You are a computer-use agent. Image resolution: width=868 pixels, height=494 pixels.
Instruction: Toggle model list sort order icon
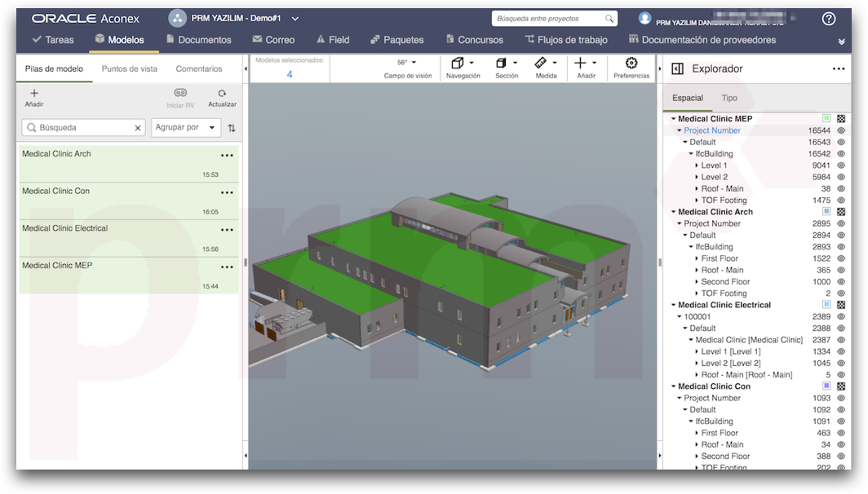[232, 128]
